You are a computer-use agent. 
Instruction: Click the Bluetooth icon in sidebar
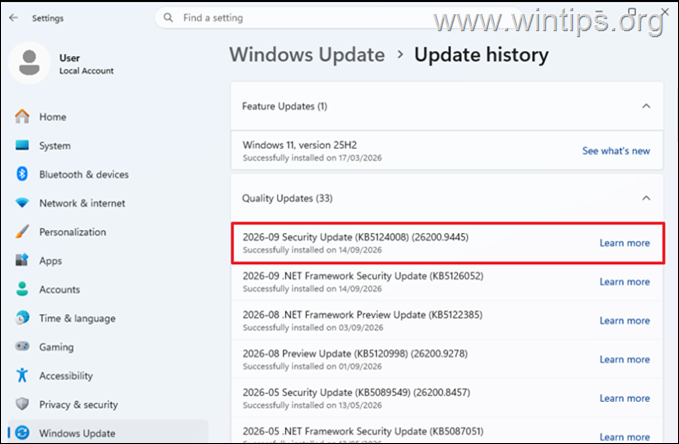(x=22, y=174)
